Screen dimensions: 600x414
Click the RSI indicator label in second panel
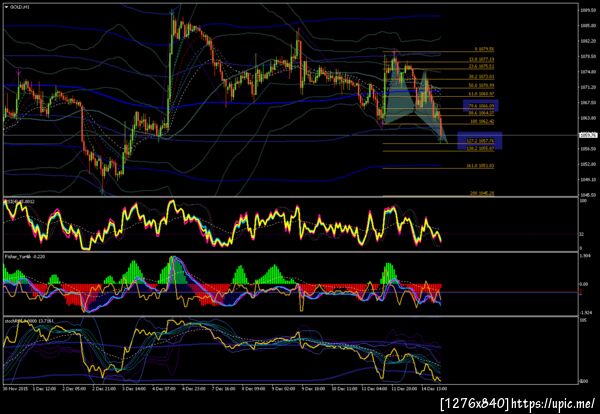[x=19, y=201]
